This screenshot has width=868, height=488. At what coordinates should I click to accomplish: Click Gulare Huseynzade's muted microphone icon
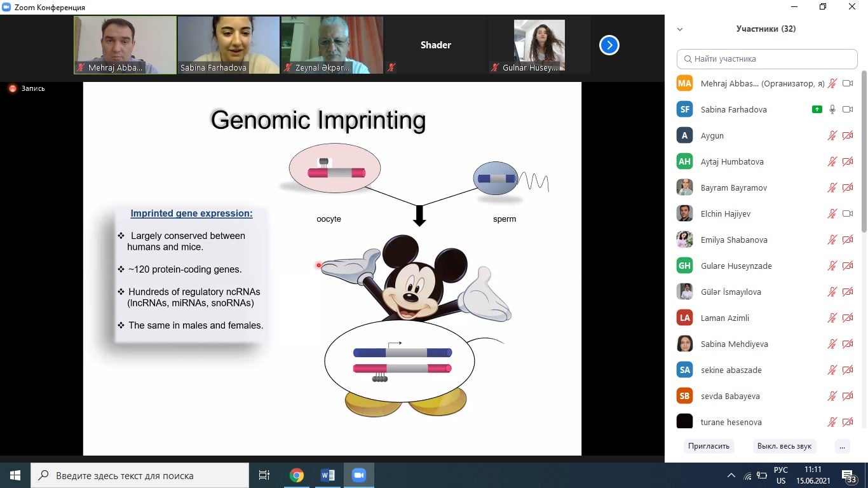tap(832, 266)
